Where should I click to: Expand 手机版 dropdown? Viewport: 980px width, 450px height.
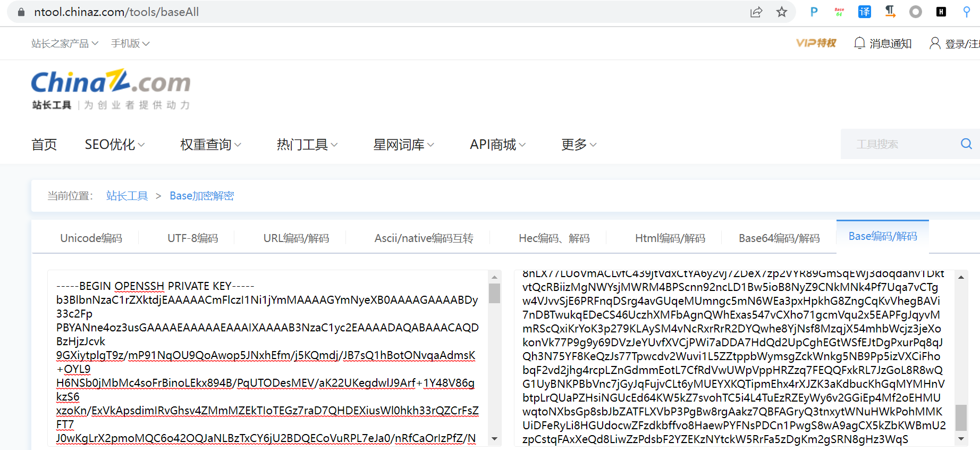[130, 44]
